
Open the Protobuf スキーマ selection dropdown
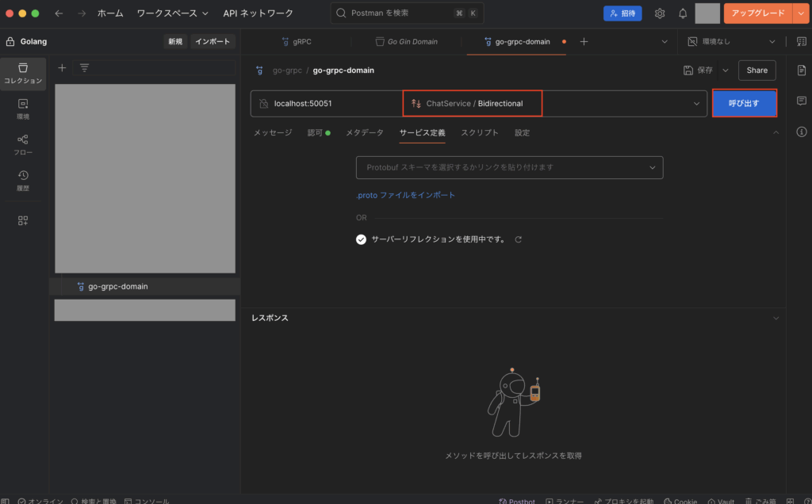(x=510, y=168)
